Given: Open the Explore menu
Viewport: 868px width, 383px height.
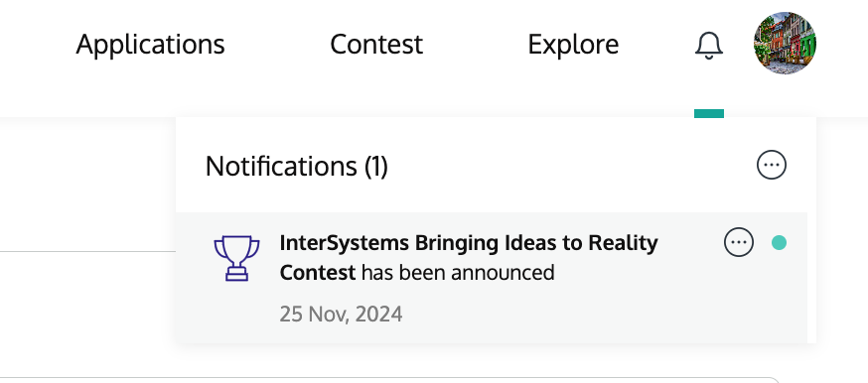Looking at the screenshot, I should coord(573,45).
